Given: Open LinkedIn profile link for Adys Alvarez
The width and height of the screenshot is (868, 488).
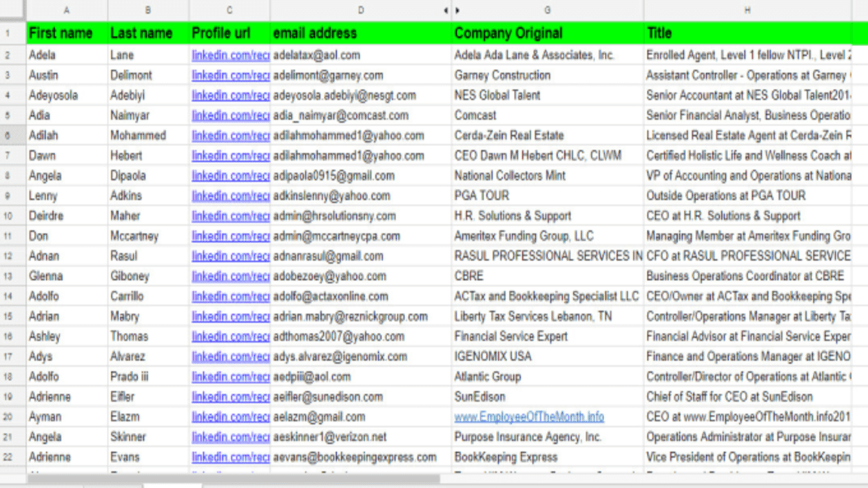Looking at the screenshot, I should (231, 356).
